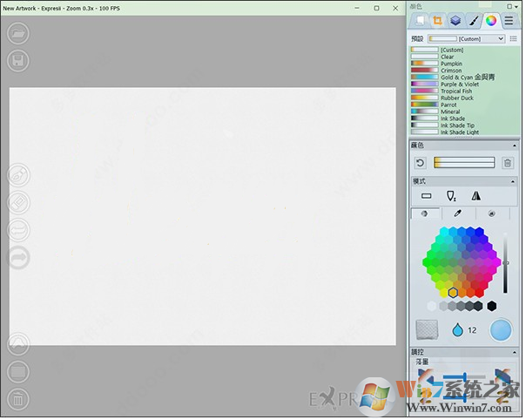Click the trash can icon in left sidebar
526x420 pixels.
tap(18, 399)
